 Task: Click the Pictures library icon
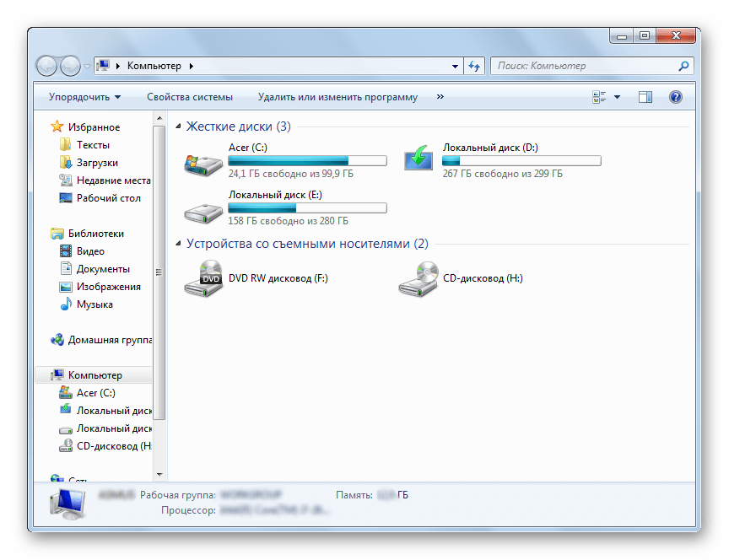[66, 287]
